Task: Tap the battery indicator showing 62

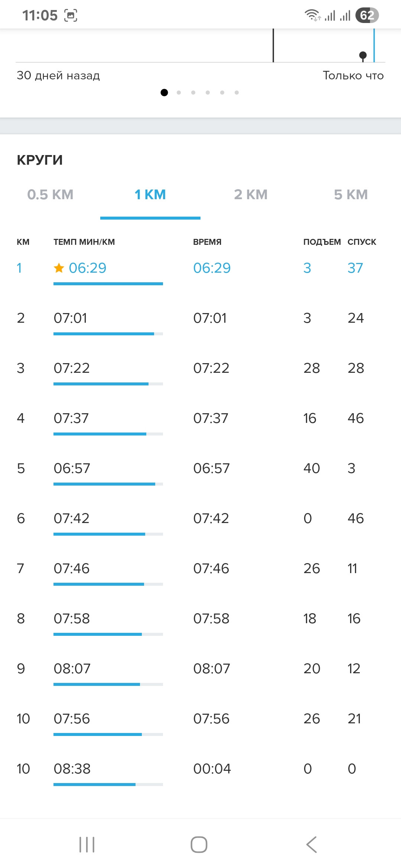Action: click(x=367, y=15)
